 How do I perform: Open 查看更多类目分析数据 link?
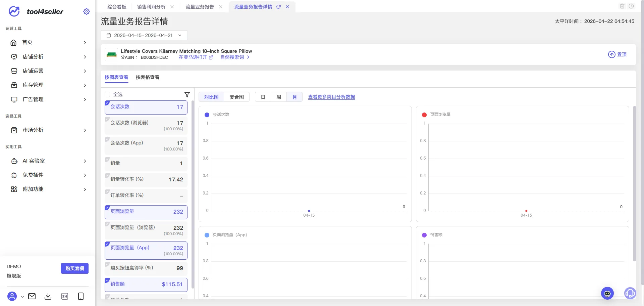[x=331, y=97]
